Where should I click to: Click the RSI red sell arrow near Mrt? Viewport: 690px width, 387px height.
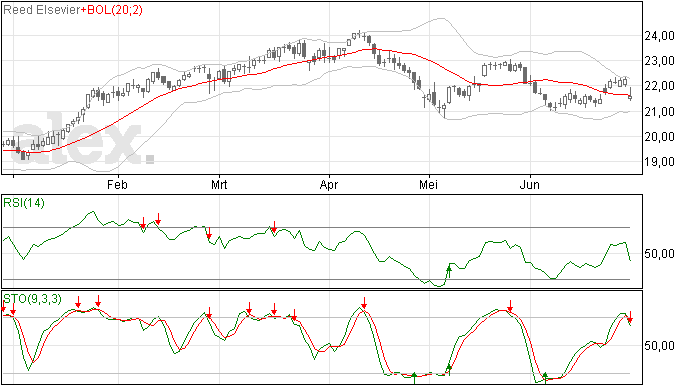pyautogui.click(x=209, y=233)
